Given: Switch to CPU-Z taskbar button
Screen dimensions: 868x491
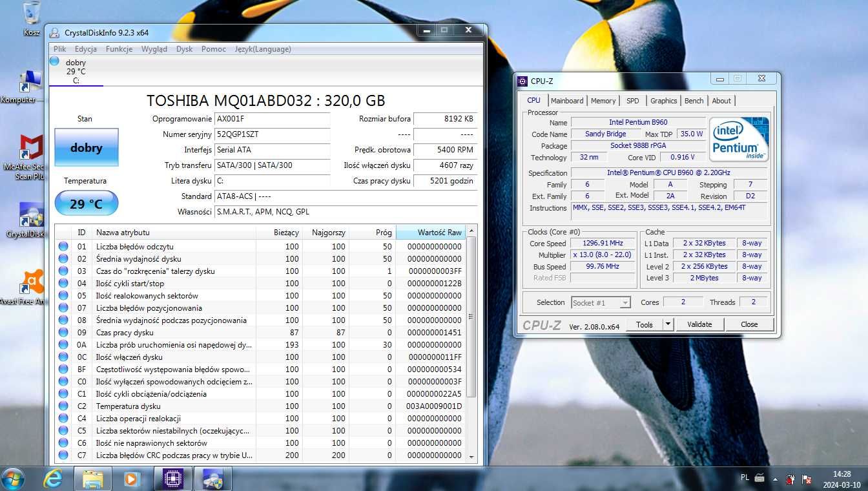Looking at the screenshot, I should point(173,479).
